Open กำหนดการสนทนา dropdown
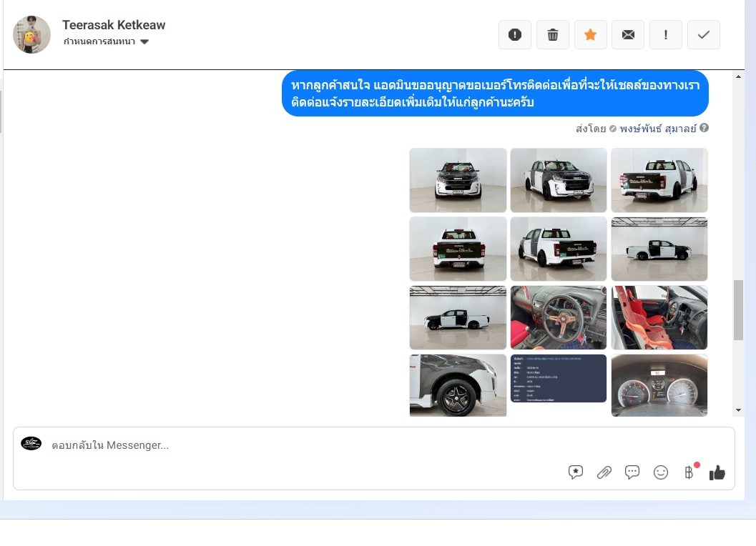 [106, 41]
